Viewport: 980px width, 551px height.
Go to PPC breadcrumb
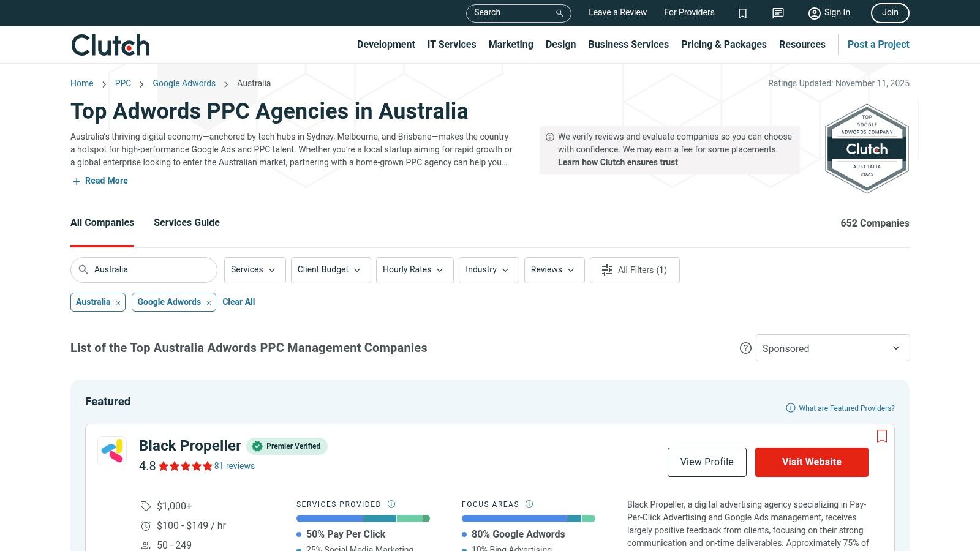click(x=123, y=83)
